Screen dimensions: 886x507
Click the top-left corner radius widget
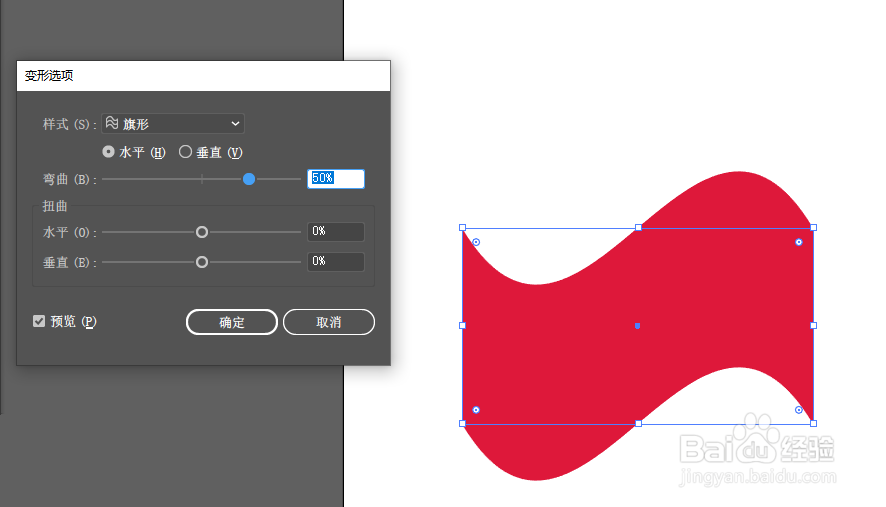pos(476,242)
